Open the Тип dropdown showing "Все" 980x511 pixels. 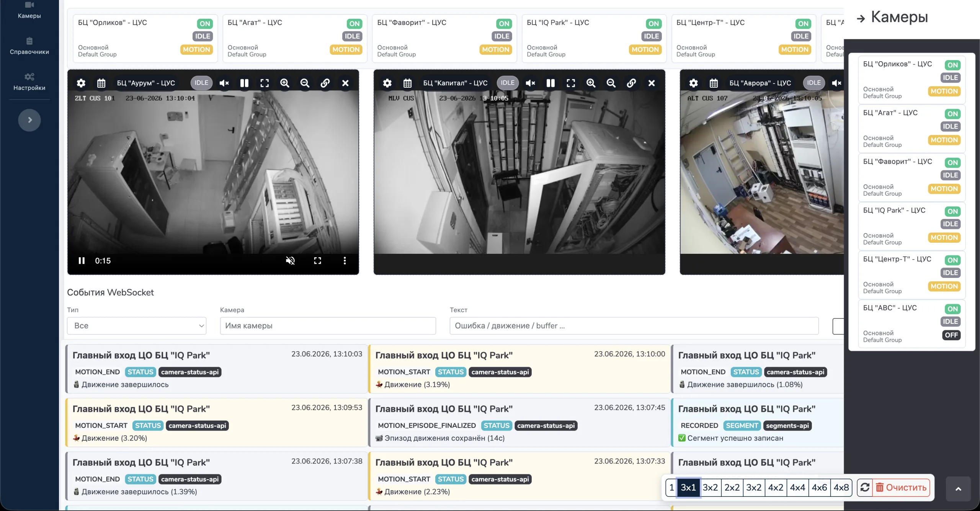137,326
